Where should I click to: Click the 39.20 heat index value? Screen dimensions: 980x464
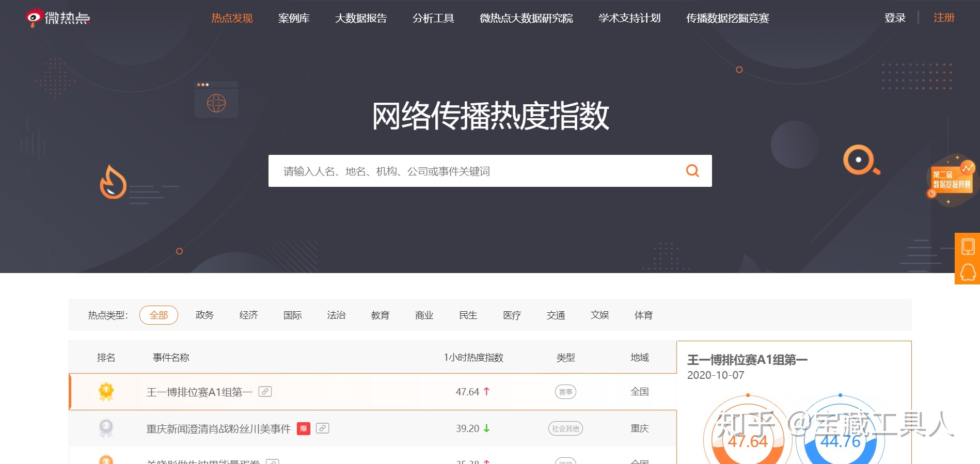[467, 428]
